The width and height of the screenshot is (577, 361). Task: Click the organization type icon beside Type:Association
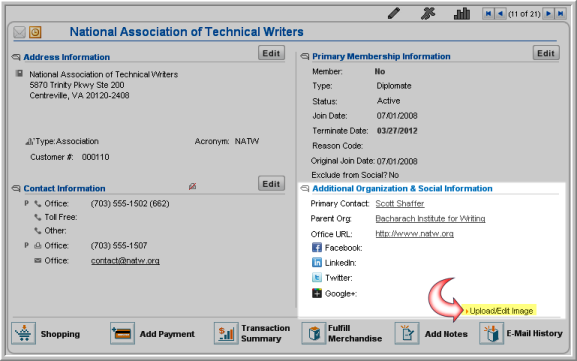(29, 141)
